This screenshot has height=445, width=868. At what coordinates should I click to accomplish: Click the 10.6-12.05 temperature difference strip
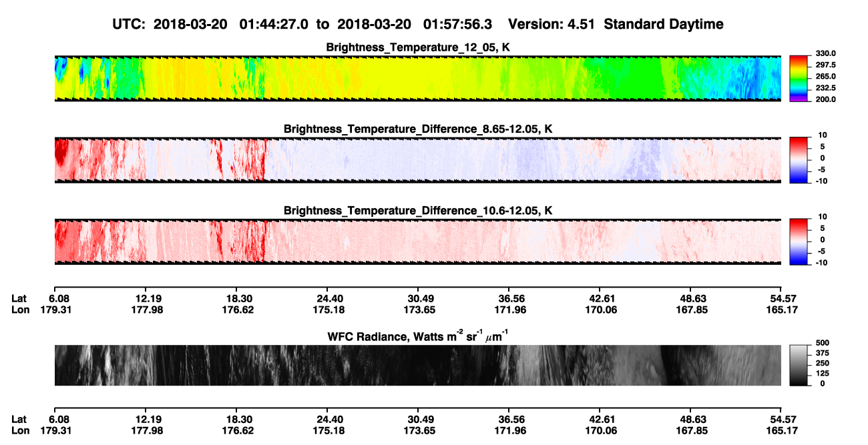pos(417,241)
